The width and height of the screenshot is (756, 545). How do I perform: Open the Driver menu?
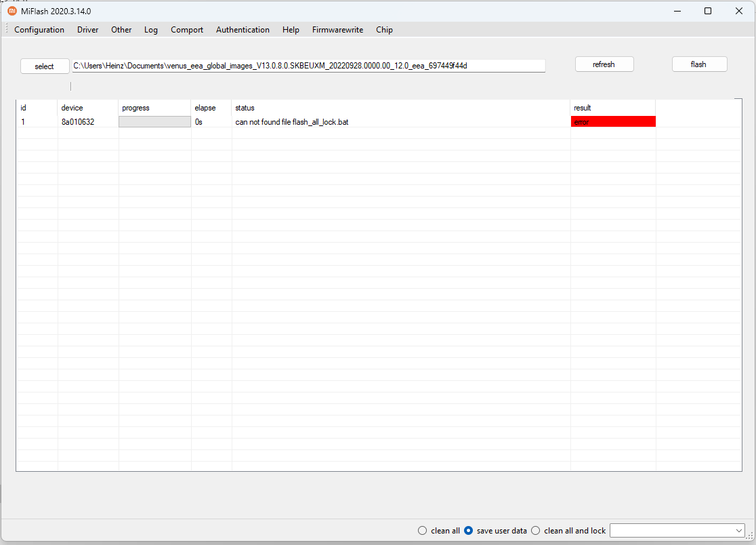coord(87,30)
